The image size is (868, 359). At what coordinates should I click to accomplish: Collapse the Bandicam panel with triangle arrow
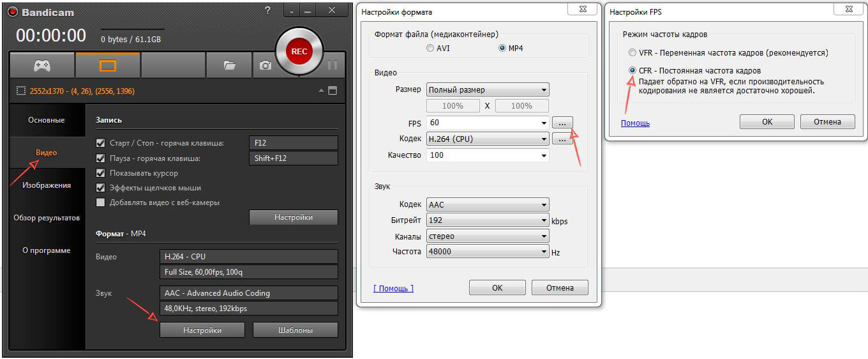pos(322,91)
